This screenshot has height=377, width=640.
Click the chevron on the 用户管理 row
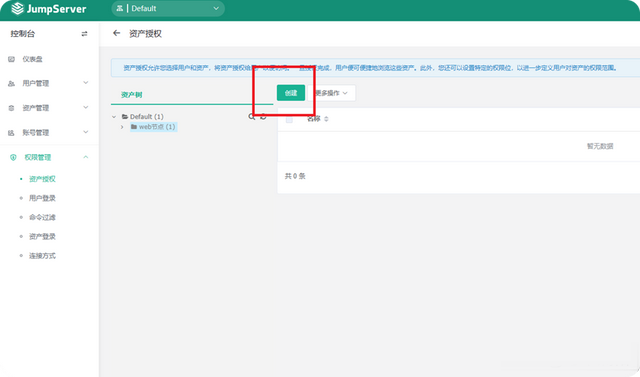pos(86,83)
